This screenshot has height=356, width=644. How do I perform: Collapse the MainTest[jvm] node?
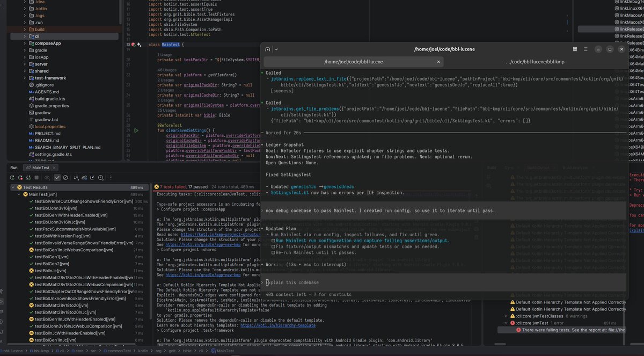pos(19,194)
